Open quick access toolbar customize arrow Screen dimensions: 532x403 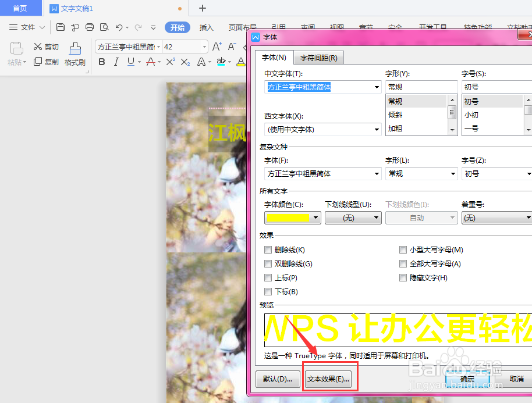tap(153, 27)
